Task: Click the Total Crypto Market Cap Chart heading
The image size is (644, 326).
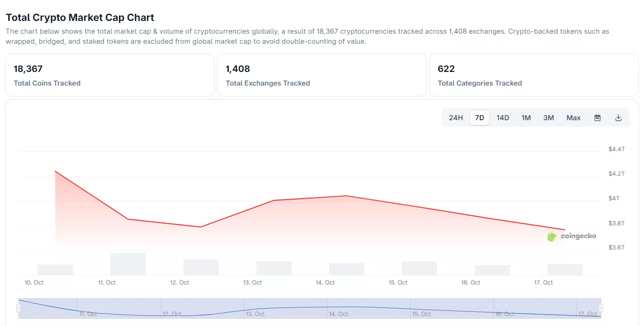Action: [x=80, y=18]
